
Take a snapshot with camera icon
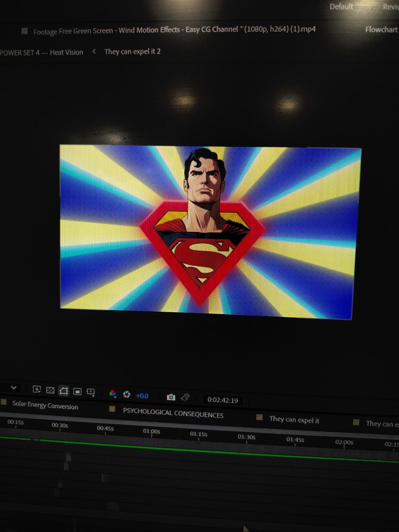point(171,397)
